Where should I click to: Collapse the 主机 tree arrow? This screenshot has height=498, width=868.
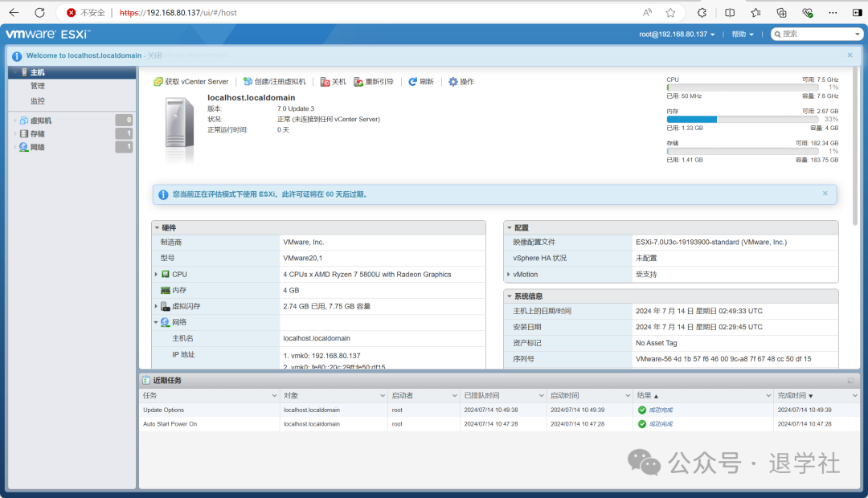coord(15,72)
